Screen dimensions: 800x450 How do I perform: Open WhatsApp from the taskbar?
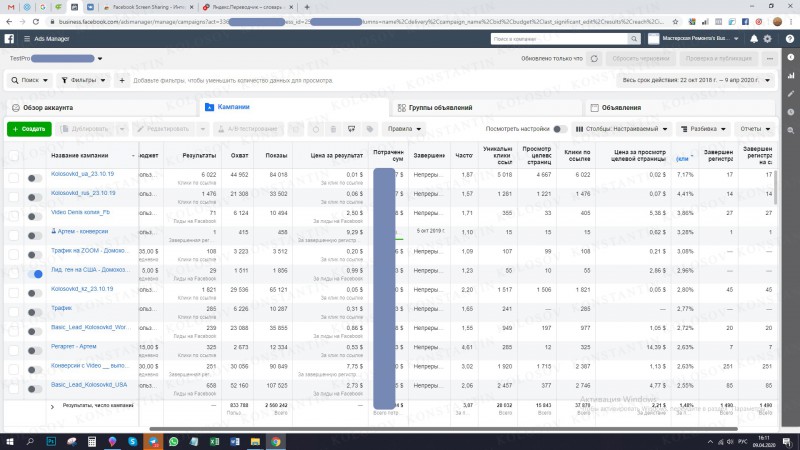click(x=173, y=441)
